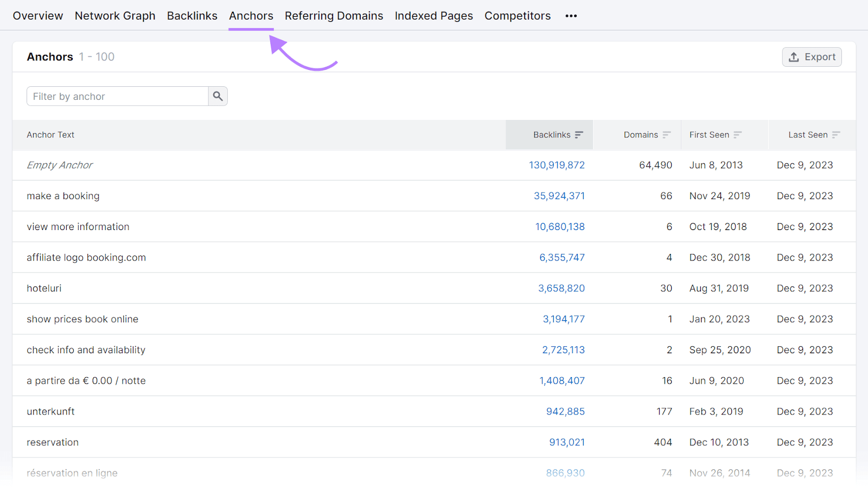Select anchor 'check info and availability'

click(x=86, y=350)
